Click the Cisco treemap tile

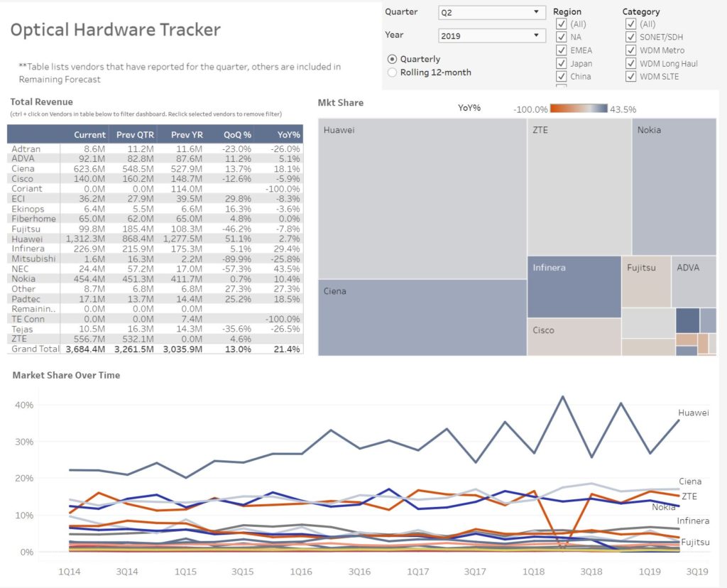pyautogui.click(x=574, y=337)
